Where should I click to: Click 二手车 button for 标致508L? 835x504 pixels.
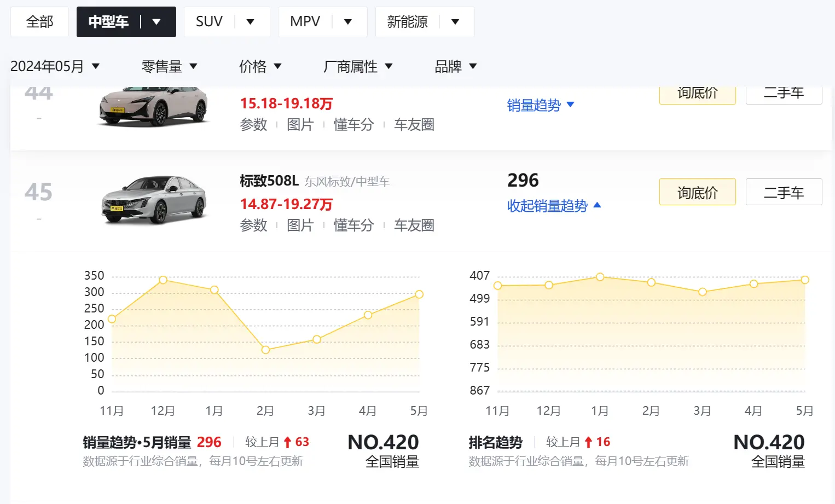[x=784, y=192]
